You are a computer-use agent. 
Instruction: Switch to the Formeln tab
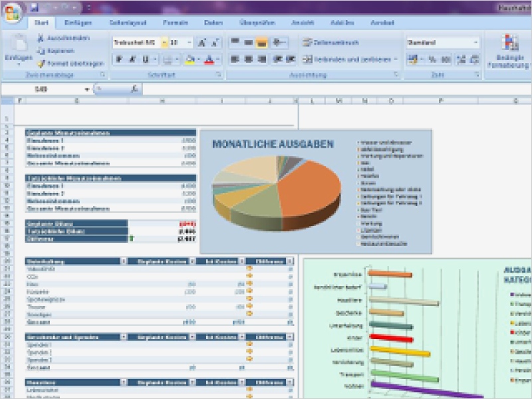176,23
